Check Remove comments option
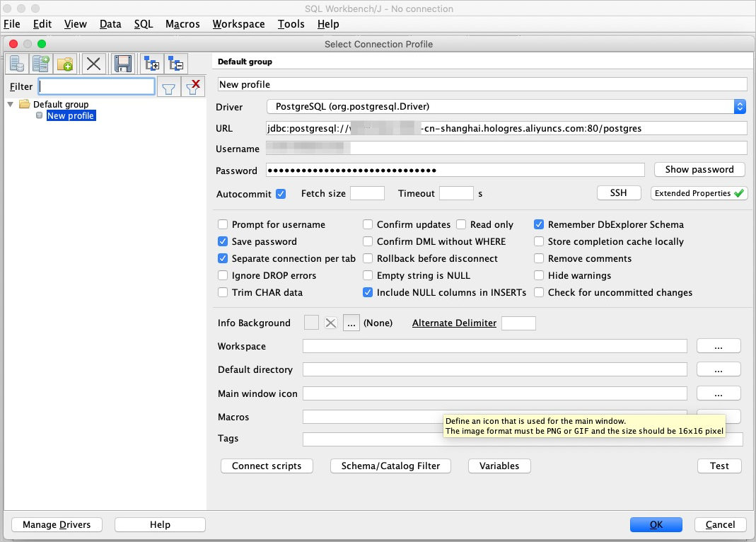 pos(539,258)
